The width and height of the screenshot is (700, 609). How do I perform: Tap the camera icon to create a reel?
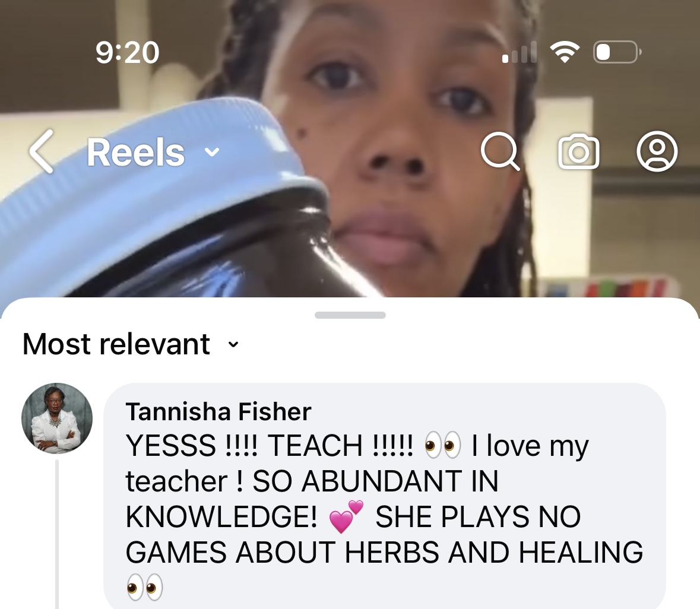click(578, 151)
